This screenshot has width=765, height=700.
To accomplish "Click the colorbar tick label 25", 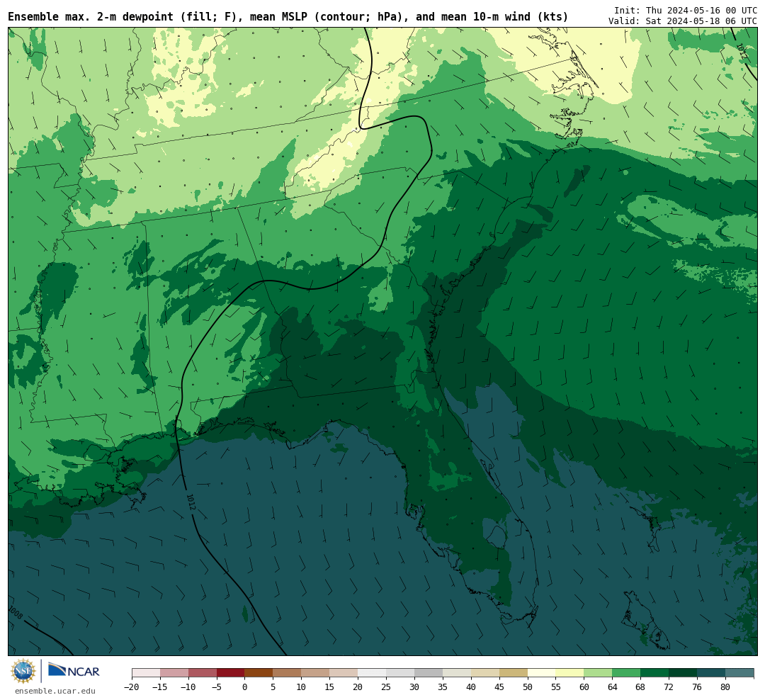I will tap(386, 687).
